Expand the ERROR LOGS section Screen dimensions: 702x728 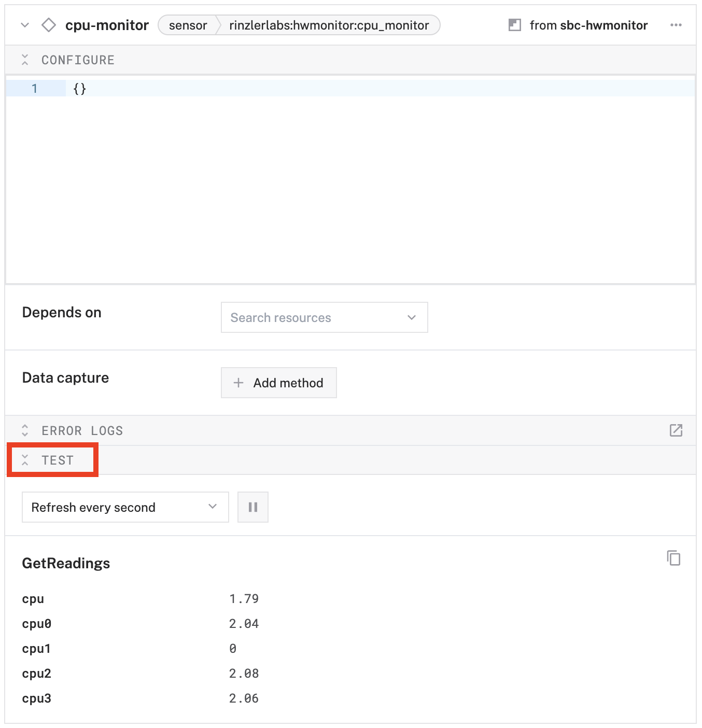click(x=25, y=430)
